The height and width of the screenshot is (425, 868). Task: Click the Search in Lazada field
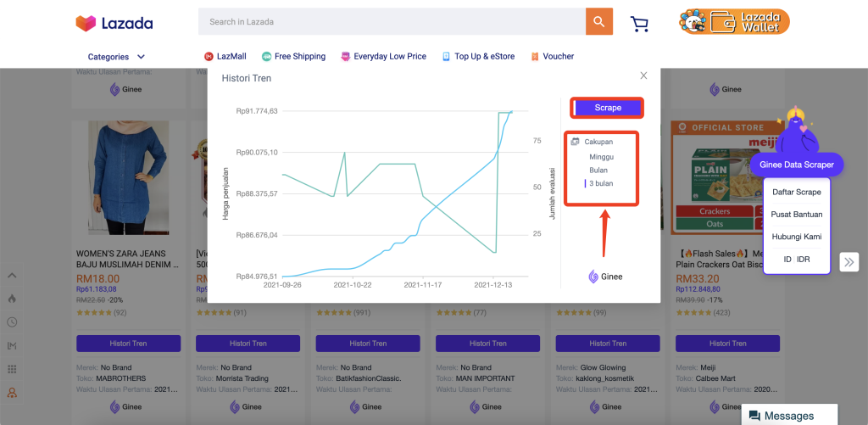(392, 21)
